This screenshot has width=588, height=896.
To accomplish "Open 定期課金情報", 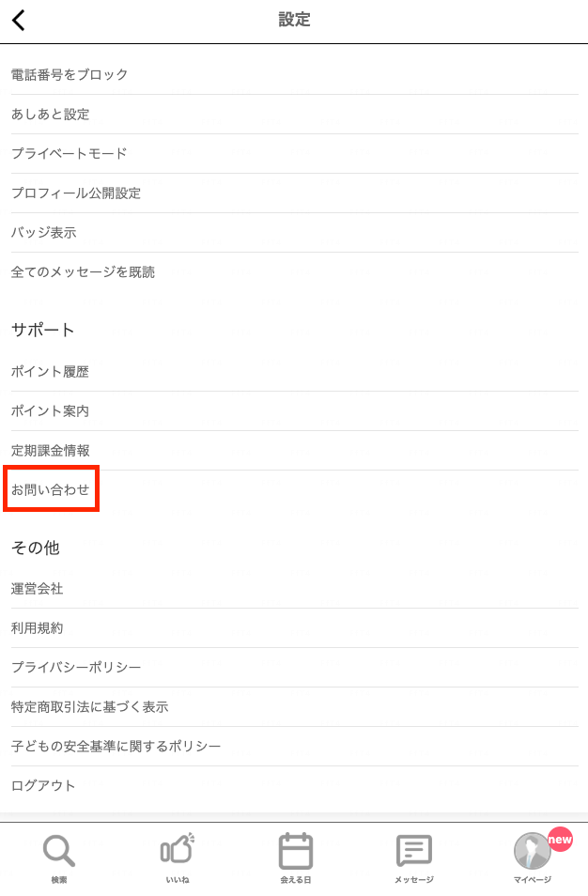I will [295, 451].
